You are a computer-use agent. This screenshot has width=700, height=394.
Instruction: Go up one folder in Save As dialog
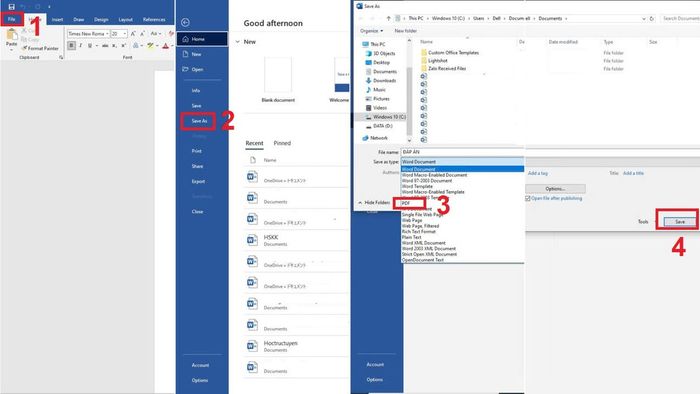pos(388,18)
